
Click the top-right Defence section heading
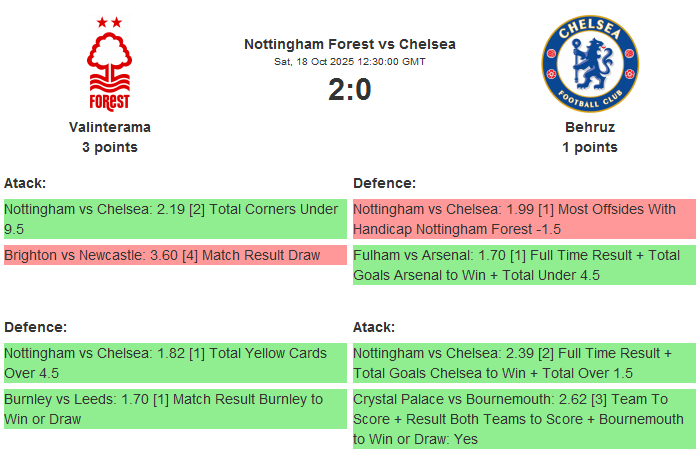(x=384, y=183)
